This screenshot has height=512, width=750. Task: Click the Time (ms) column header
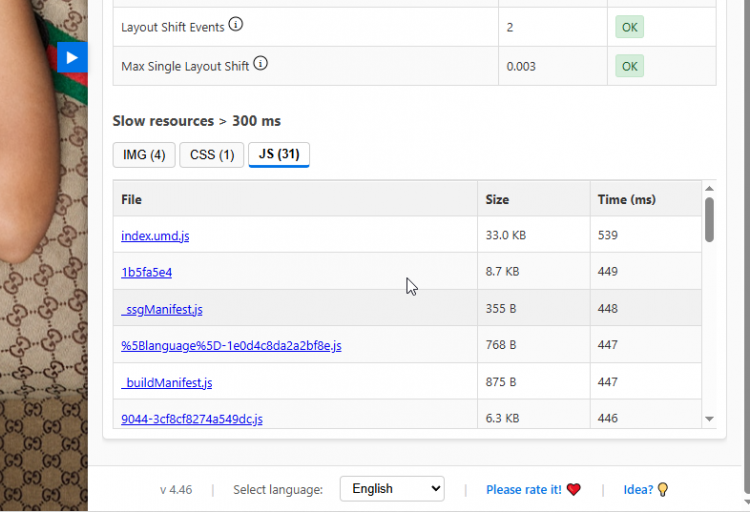pos(626,200)
